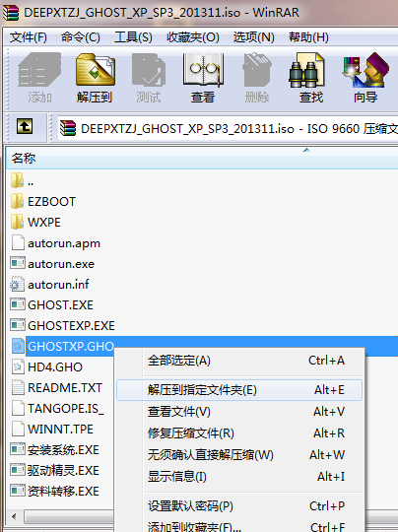Select the GHOSTEXP.EXE file name
398x532 pixels.
coord(71,326)
